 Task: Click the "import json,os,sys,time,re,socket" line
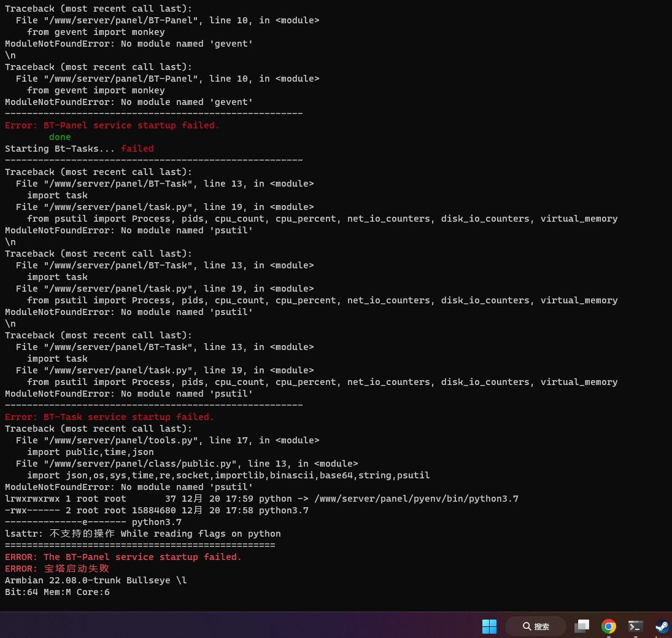(x=228, y=475)
